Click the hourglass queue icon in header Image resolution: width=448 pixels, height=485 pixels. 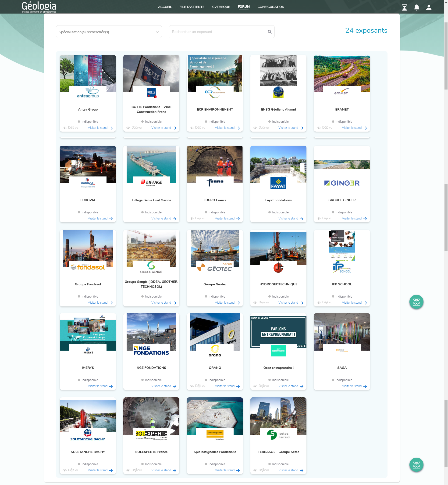[x=404, y=7]
